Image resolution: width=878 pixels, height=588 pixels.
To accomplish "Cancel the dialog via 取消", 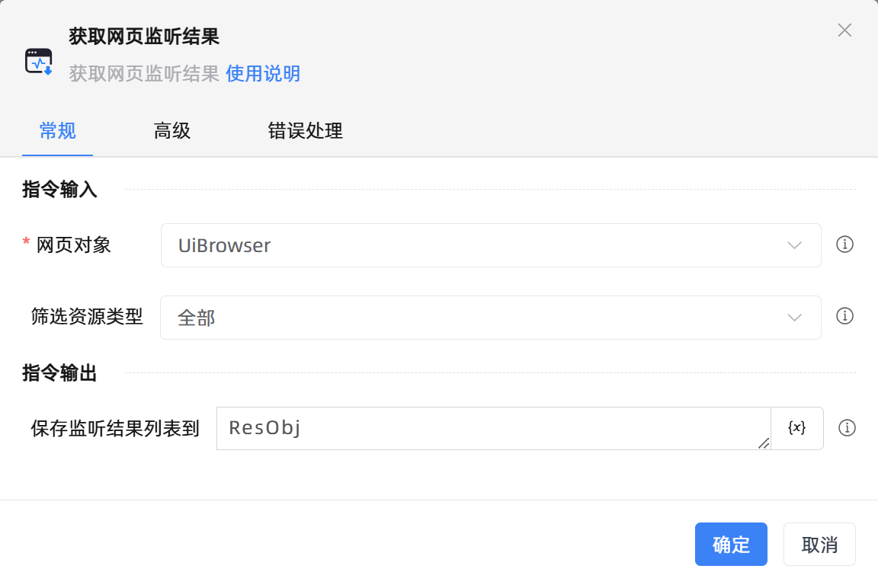I will tap(819, 544).
